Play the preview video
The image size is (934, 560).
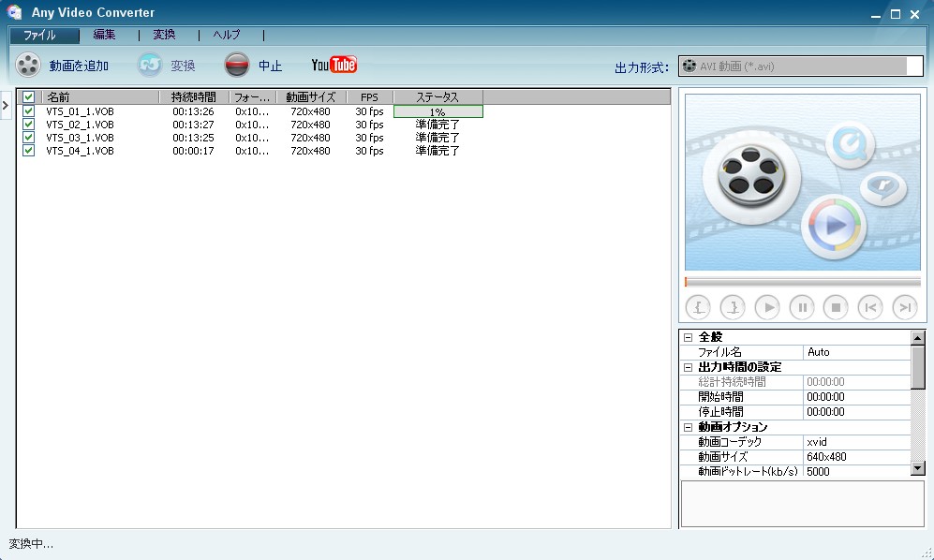pos(767,307)
